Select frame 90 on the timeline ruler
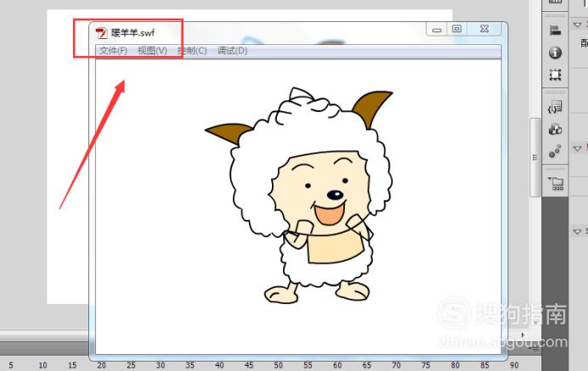Screen dimensions: 588x371 point(514,365)
